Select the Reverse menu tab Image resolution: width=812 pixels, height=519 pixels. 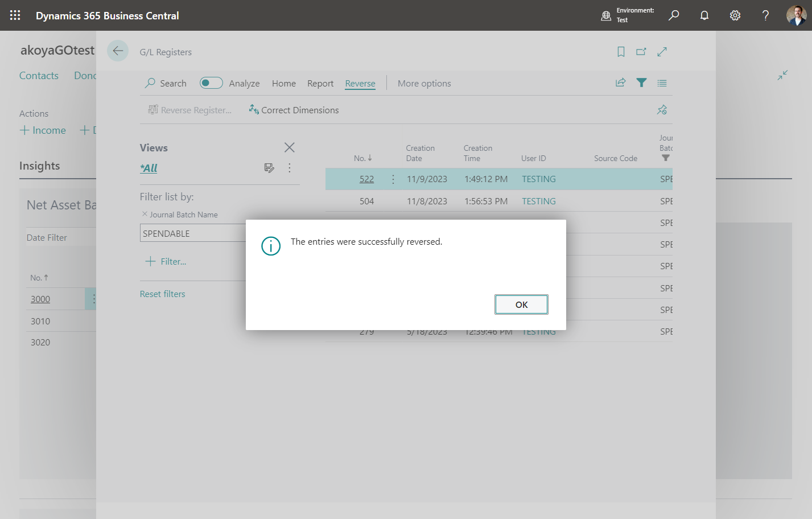pos(360,84)
